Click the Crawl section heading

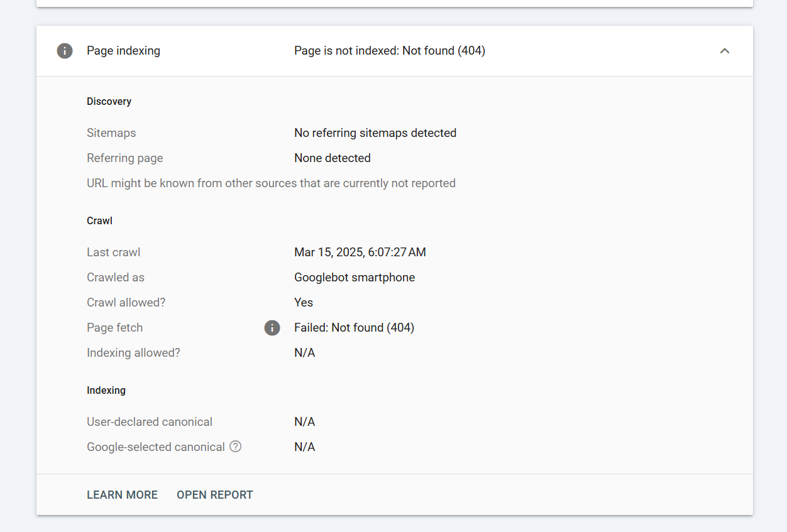(x=99, y=221)
